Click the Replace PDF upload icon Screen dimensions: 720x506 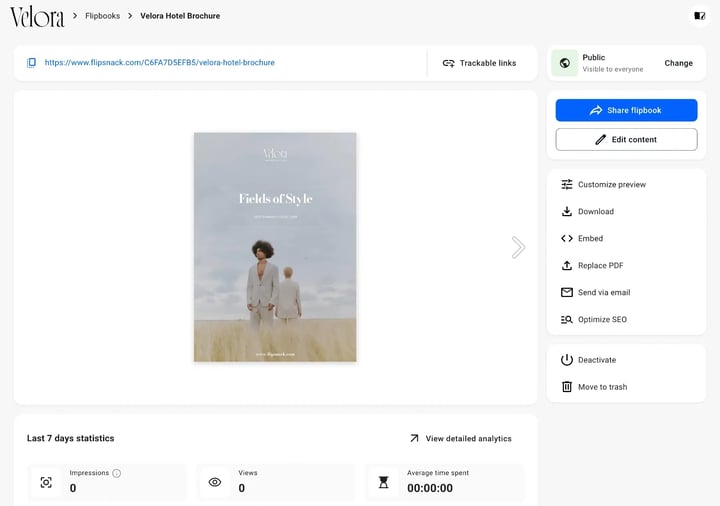point(567,265)
